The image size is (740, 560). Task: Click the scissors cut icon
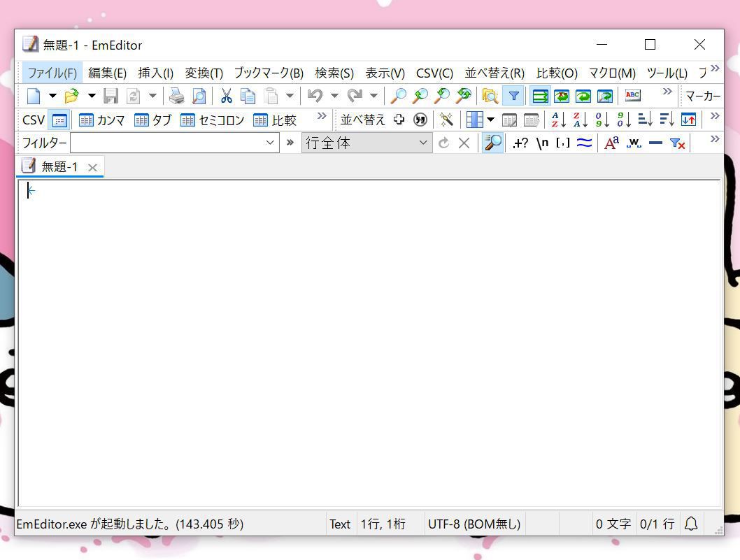point(226,96)
